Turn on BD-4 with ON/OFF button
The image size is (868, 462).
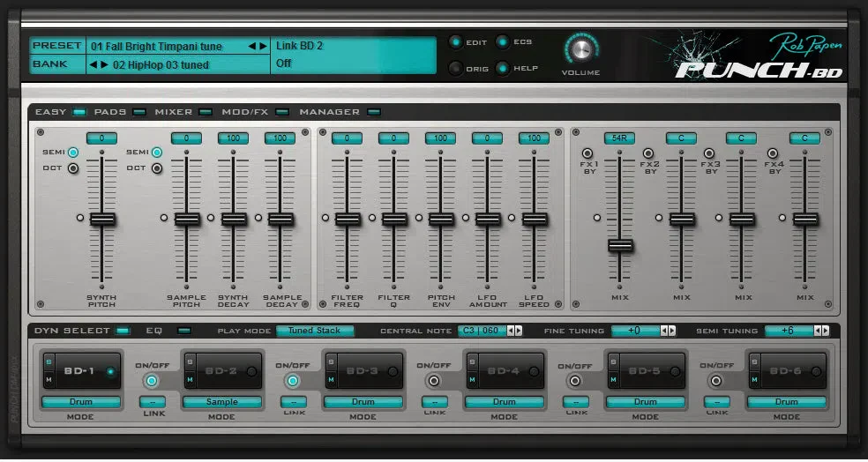[433, 381]
